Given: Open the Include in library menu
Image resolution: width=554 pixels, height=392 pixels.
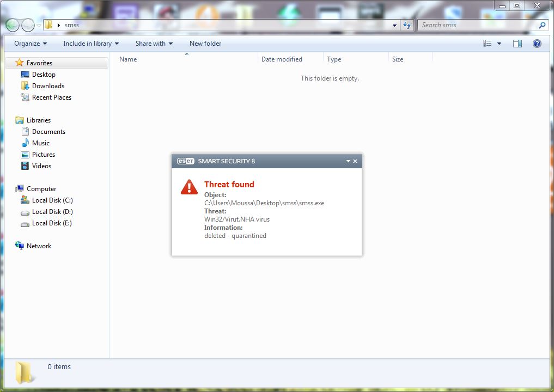Looking at the screenshot, I should (91, 44).
